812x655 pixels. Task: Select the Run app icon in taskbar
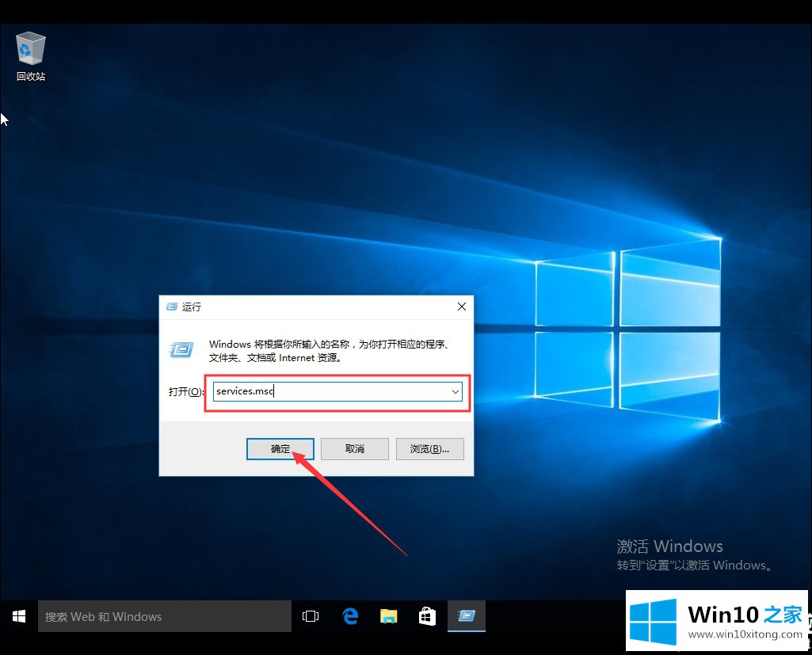tap(466, 616)
